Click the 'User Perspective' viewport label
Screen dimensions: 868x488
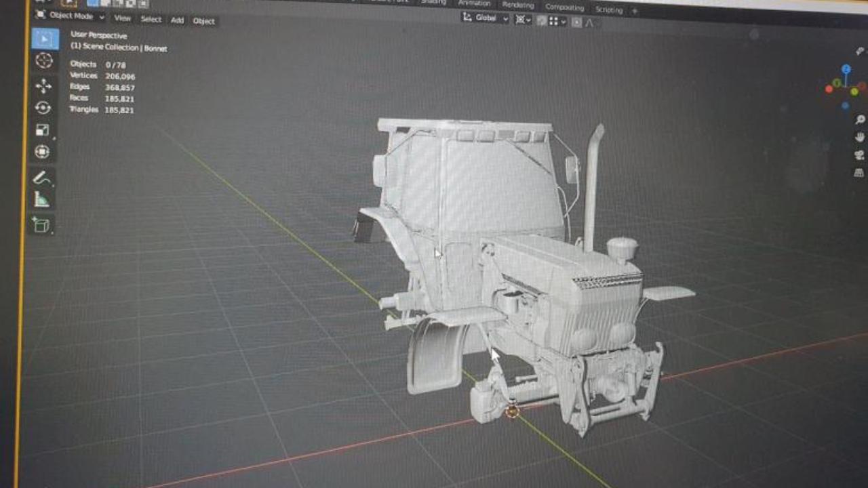point(99,36)
